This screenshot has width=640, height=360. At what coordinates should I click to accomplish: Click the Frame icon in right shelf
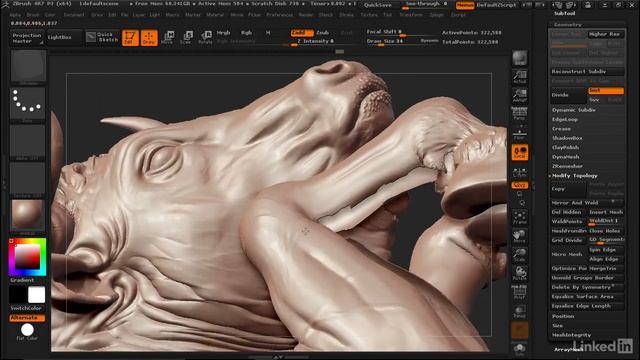click(x=520, y=217)
